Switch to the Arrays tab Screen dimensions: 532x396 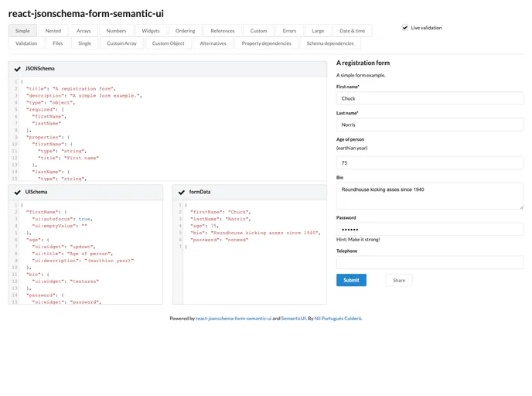click(84, 31)
